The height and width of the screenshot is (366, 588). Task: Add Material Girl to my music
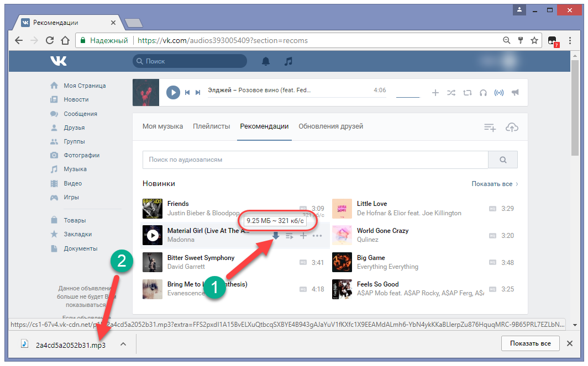[x=303, y=236]
